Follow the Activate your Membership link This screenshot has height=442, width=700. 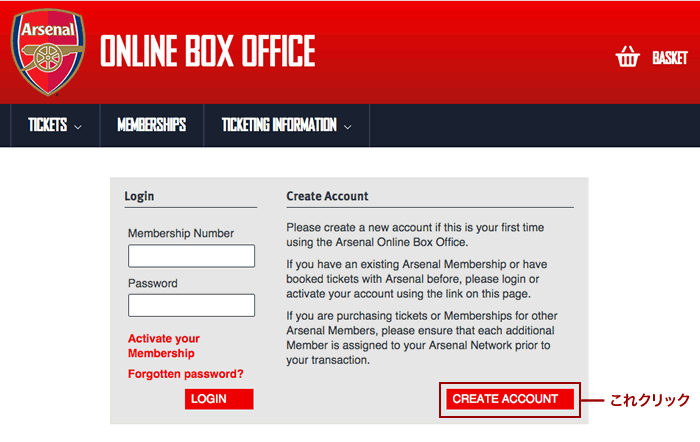pos(163,346)
